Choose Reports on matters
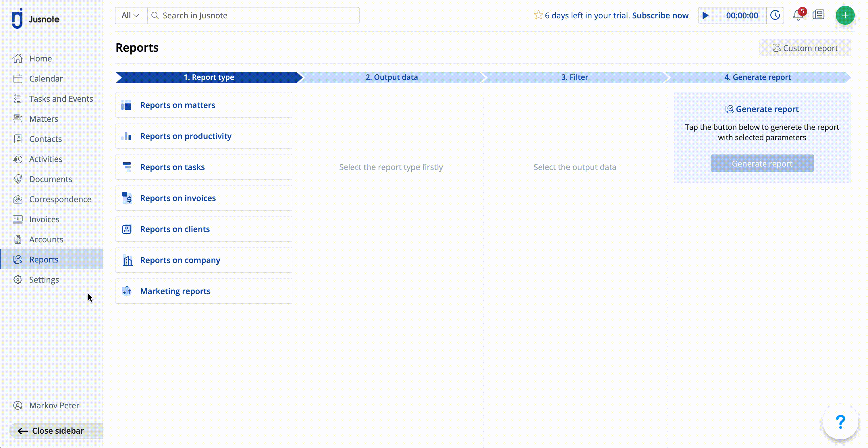The height and width of the screenshot is (448, 868). [x=204, y=105]
